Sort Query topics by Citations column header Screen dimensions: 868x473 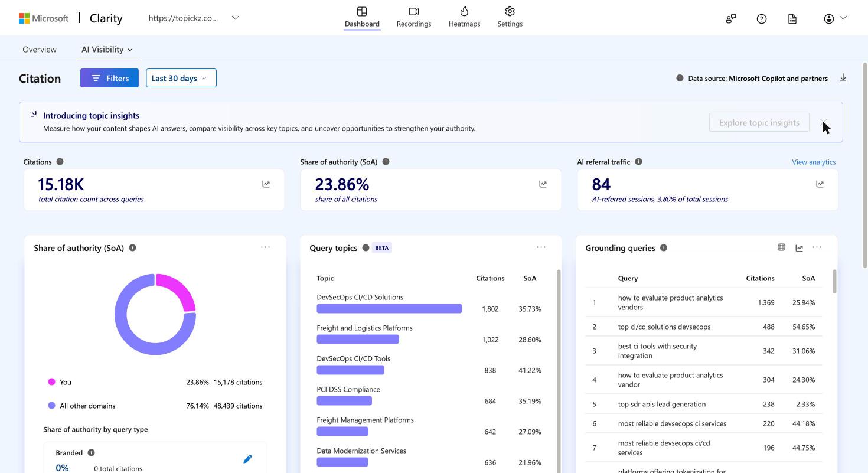tap(490, 278)
